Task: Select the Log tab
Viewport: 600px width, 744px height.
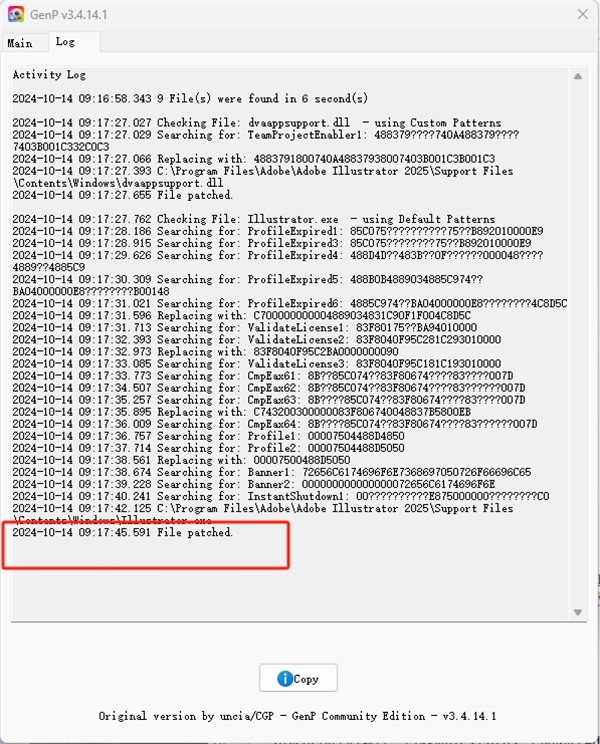Action: 65,42
